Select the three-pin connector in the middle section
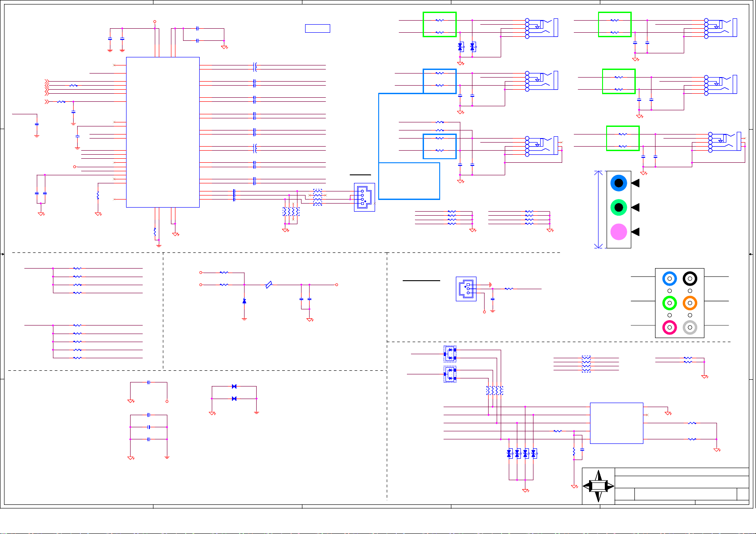The image size is (756, 534). point(466,289)
